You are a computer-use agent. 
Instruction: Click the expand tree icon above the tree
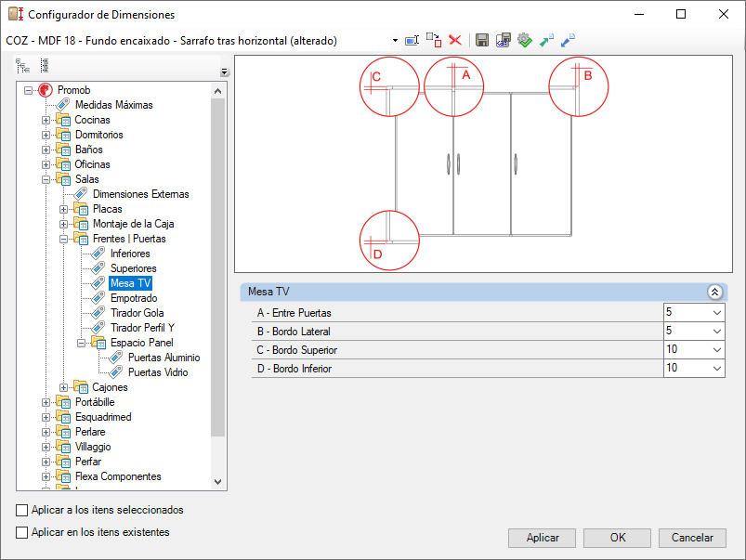tap(23, 66)
